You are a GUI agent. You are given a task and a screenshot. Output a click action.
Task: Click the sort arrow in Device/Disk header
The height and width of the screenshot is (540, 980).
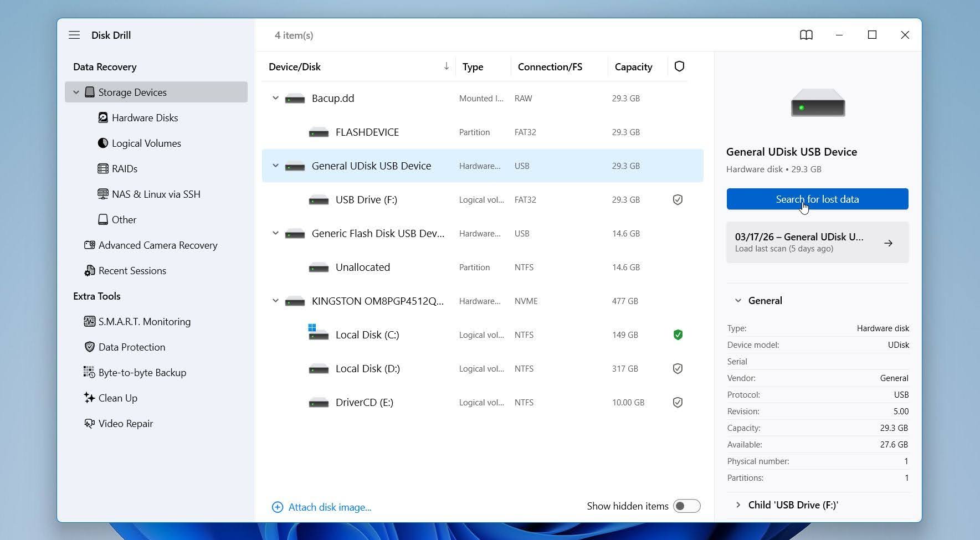point(446,66)
